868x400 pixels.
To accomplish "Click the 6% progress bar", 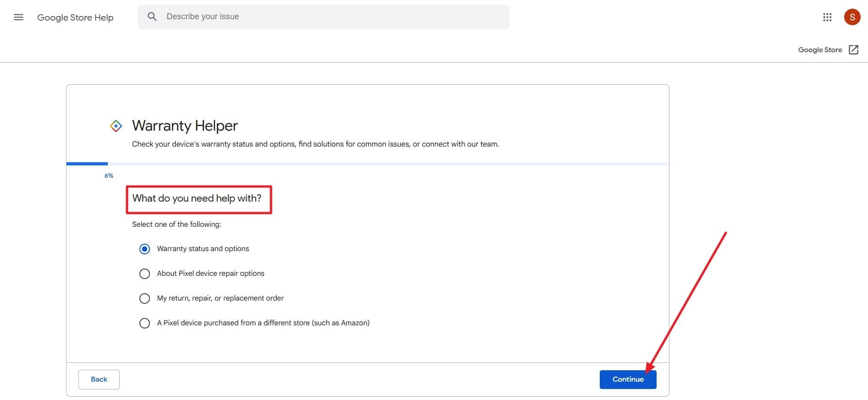I will pyautogui.click(x=367, y=164).
